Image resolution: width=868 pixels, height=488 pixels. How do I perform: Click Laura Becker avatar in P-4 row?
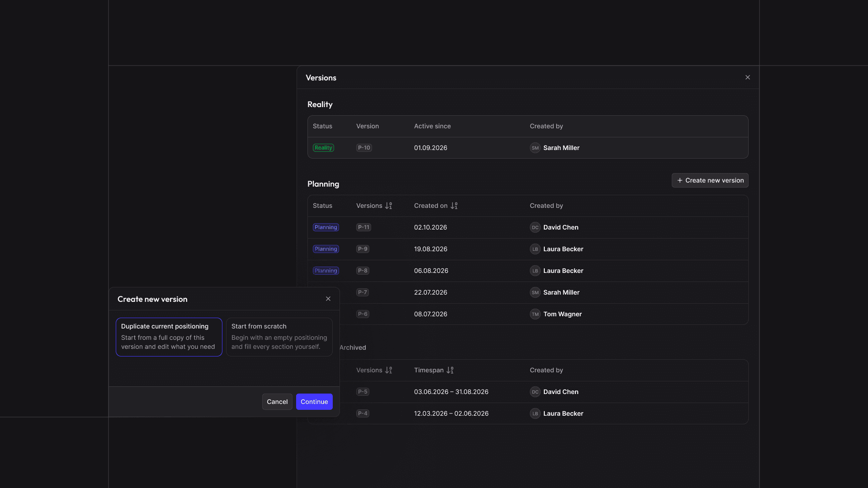coord(535,413)
